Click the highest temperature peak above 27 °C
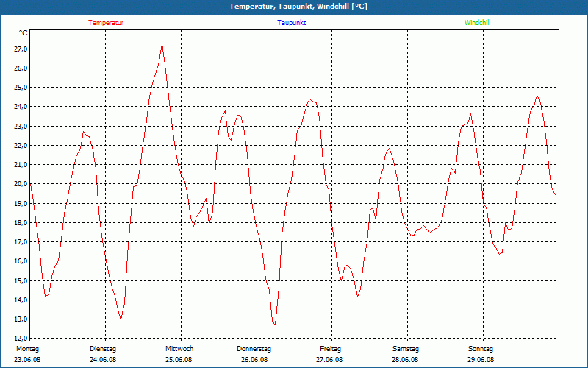Image resolution: width=588 pixels, height=368 pixels. pyautogui.click(x=162, y=44)
